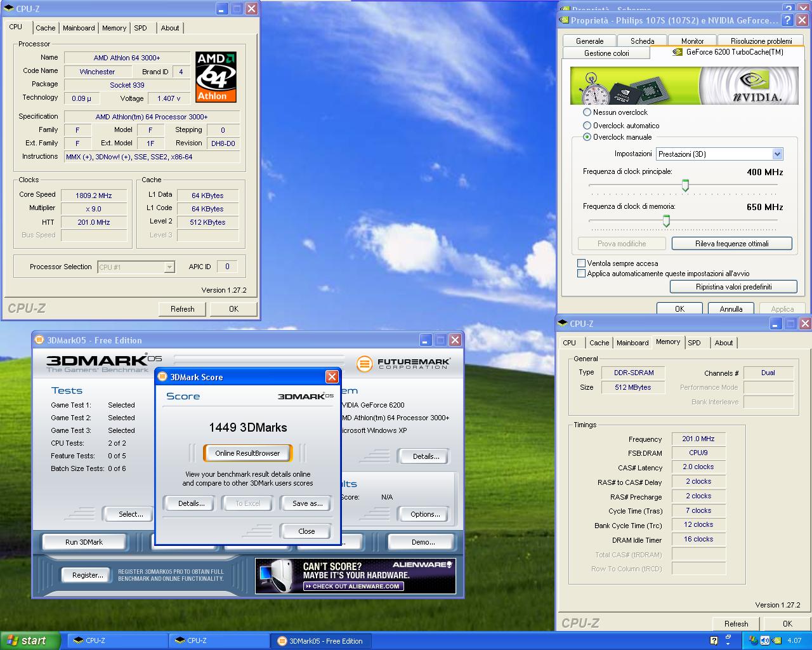Screen dimensions: 812x650
Task: Click the Select... button under Tests
Action: pyautogui.click(x=128, y=514)
